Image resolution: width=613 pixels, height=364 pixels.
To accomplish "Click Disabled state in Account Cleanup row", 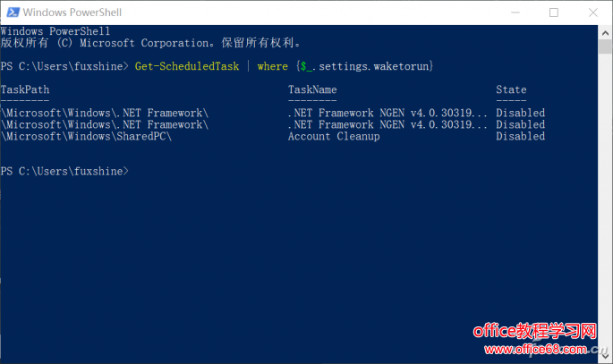I will click(x=520, y=137).
